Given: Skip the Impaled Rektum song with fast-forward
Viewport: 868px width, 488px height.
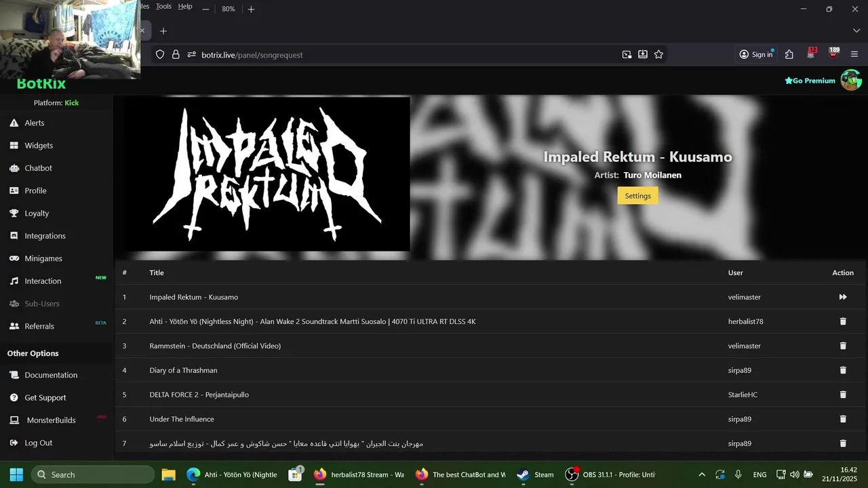Looking at the screenshot, I should click(x=843, y=297).
